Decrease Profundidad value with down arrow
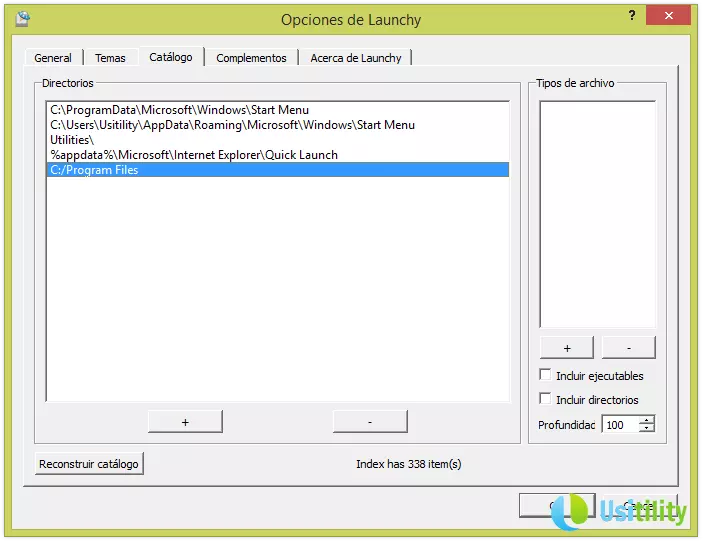 click(x=646, y=429)
